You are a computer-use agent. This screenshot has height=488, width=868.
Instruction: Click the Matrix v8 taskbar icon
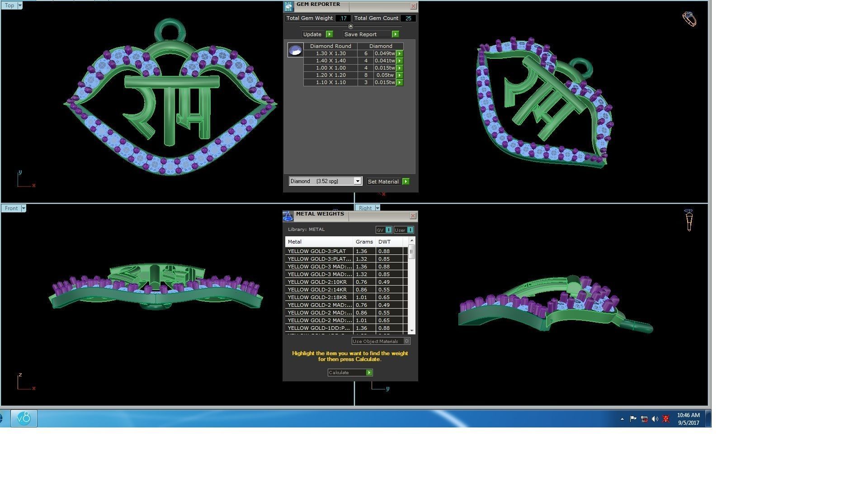pyautogui.click(x=24, y=418)
